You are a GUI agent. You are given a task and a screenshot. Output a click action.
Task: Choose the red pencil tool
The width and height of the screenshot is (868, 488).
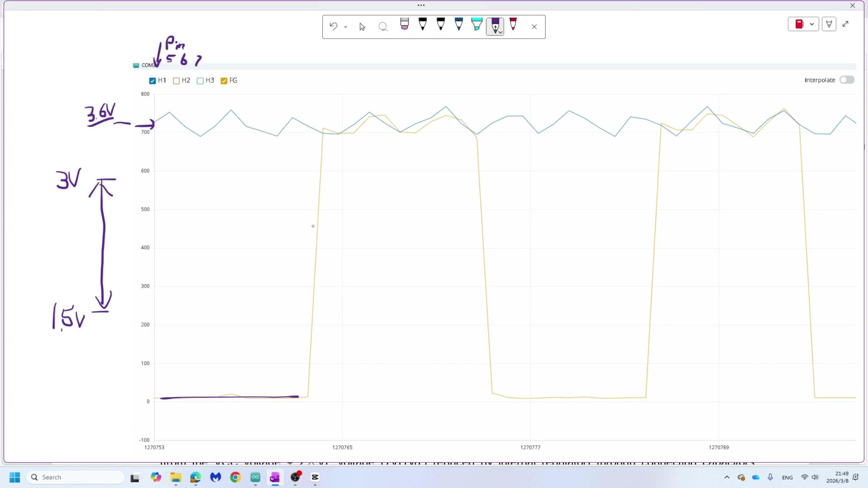513,25
